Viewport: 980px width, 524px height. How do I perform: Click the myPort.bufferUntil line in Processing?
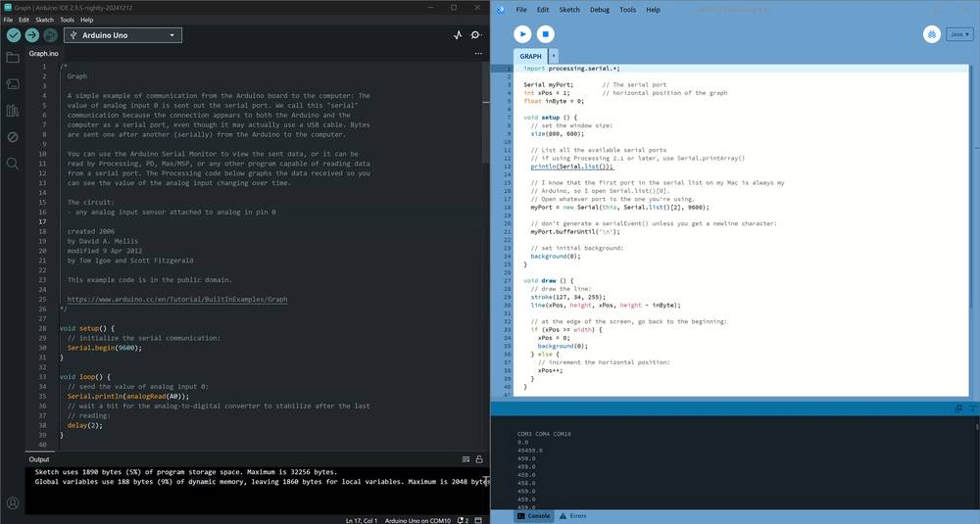(x=575, y=232)
